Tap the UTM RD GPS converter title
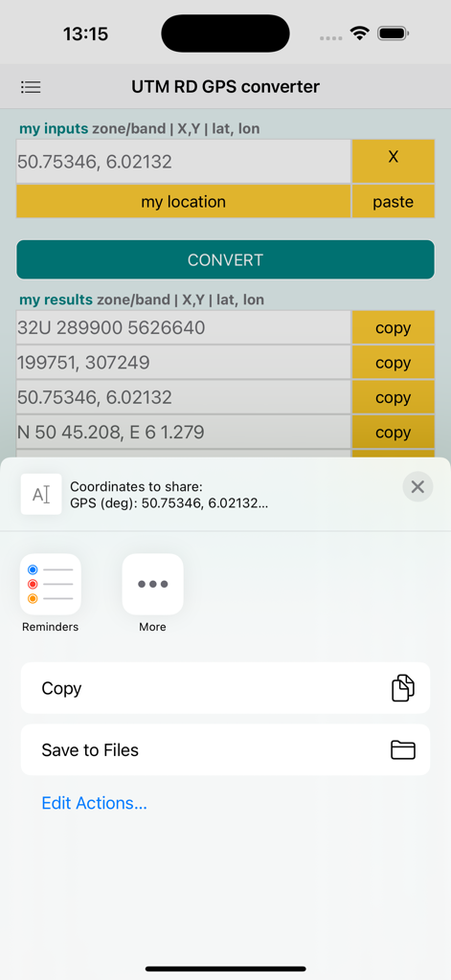This screenshot has height=980, width=451. coord(225,87)
